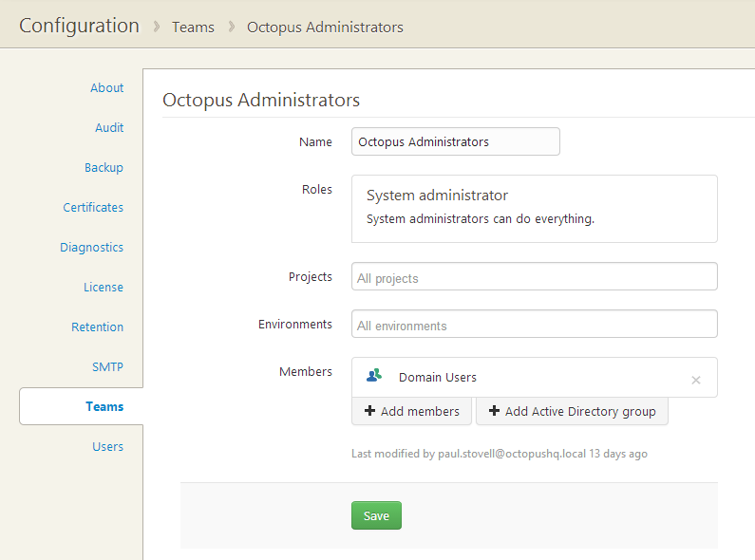Click the Teams breadcrumb link
The image size is (755, 560).
(193, 27)
